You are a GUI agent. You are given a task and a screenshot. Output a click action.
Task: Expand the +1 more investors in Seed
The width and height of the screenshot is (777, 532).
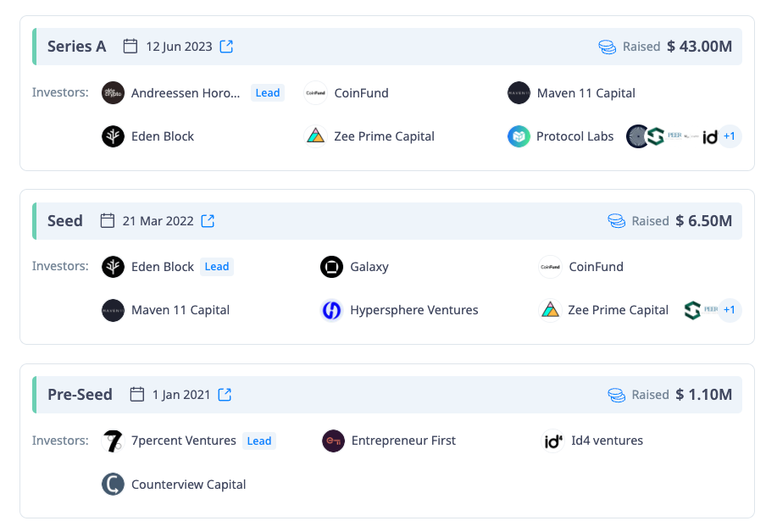pyautogui.click(x=730, y=310)
